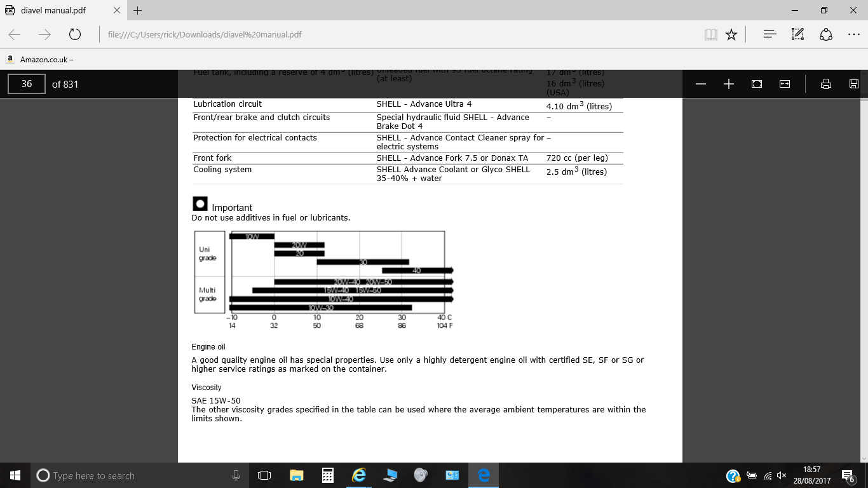The width and height of the screenshot is (868, 488).
Task: Click the '40 C 104 F' axis label
Action: [445, 322]
